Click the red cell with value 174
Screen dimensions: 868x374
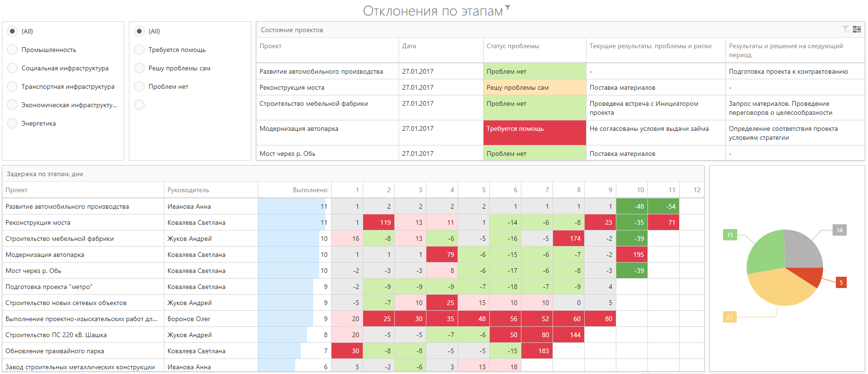click(569, 238)
